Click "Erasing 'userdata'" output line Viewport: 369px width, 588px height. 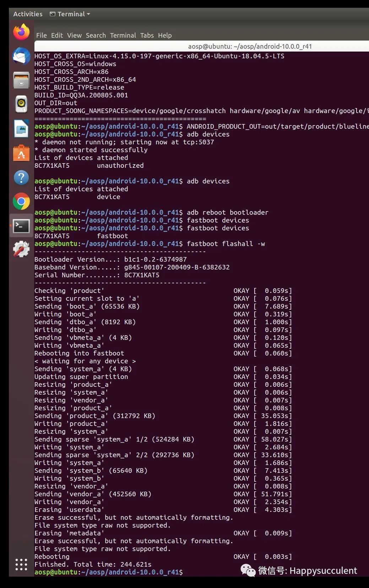[x=163, y=510]
